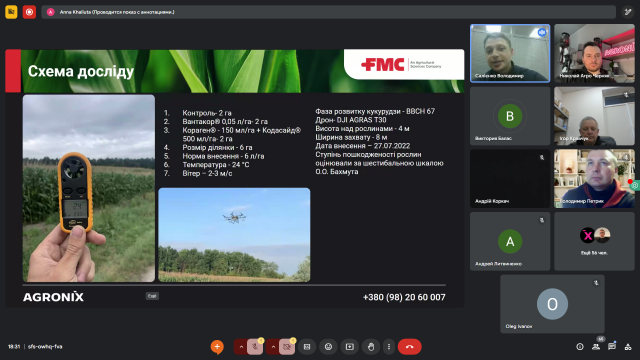The image size is (640, 360).
Task: Click the AGRONIX logo text
Action: pyautogui.click(x=53, y=297)
